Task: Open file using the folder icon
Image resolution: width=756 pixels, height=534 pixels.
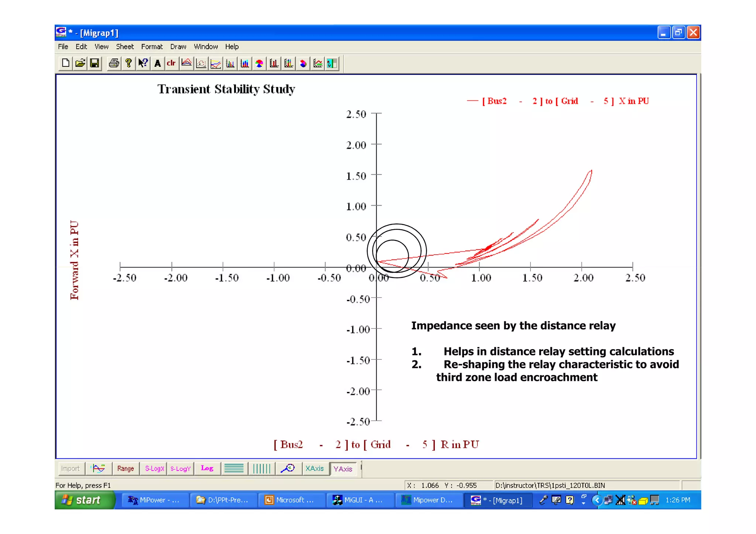Action: [x=80, y=63]
